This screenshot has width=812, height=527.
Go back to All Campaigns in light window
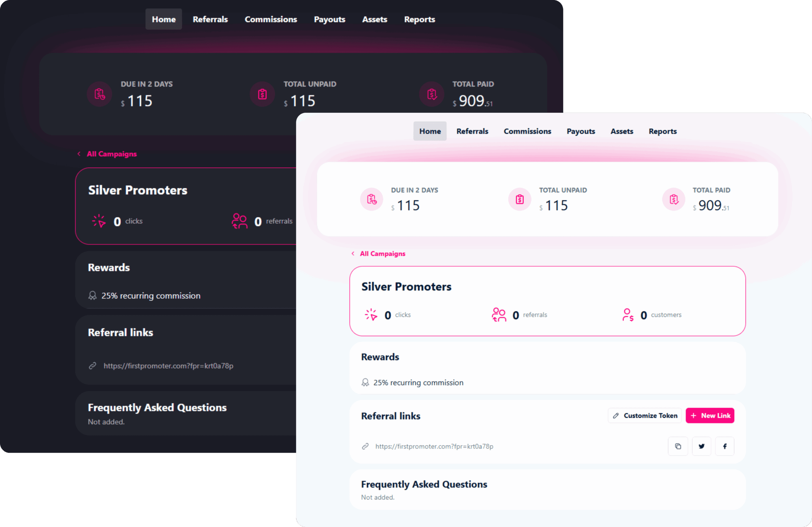coord(378,254)
